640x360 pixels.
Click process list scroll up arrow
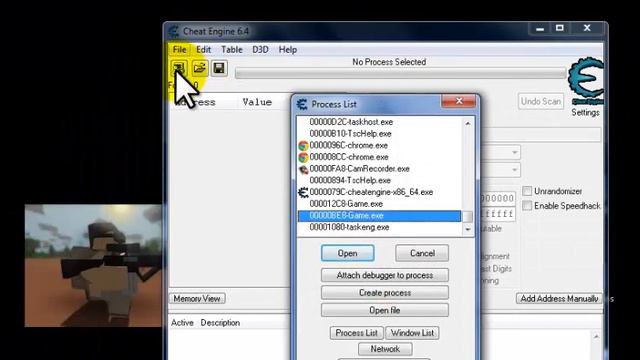(468, 123)
